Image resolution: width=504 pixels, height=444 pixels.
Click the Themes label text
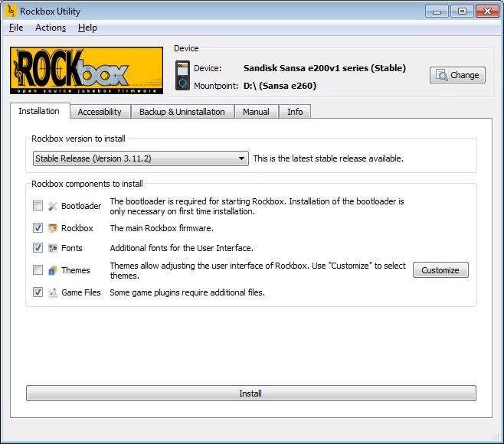click(76, 270)
